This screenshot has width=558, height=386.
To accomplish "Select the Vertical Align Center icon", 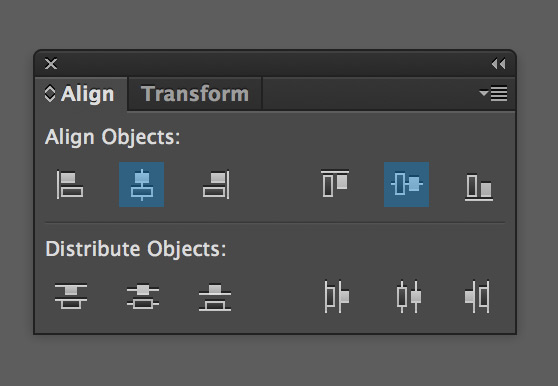I will tap(406, 185).
